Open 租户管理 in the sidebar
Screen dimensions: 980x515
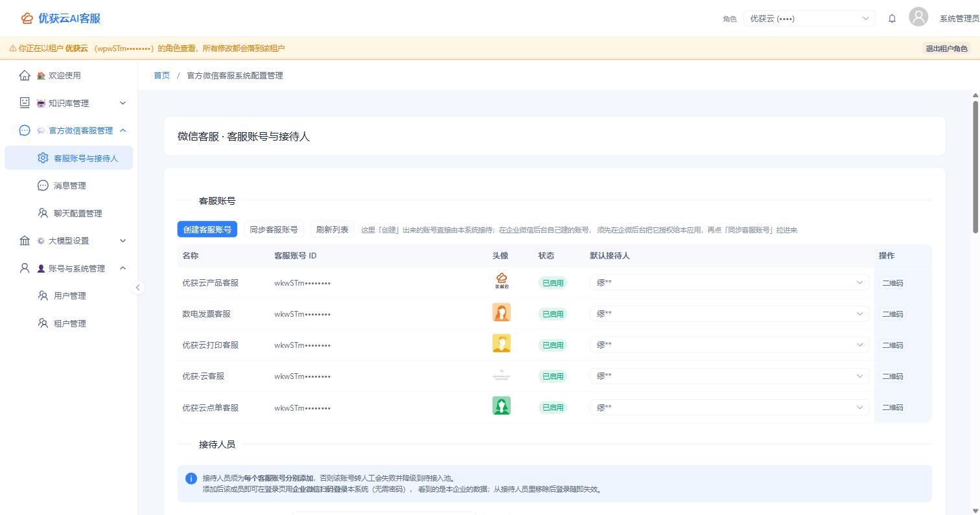coord(69,323)
